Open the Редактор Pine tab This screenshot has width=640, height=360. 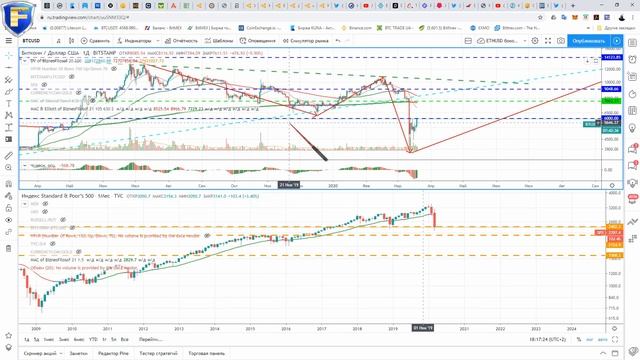tap(113, 353)
